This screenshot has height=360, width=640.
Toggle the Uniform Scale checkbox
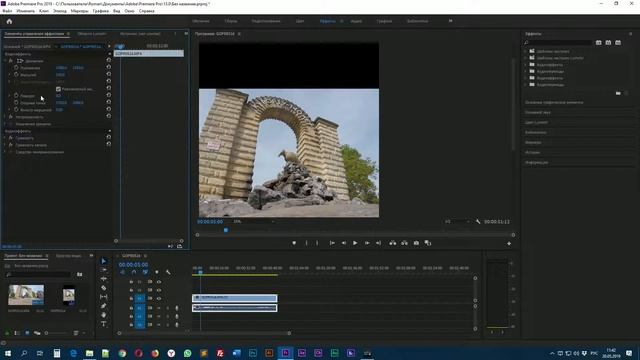tap(58, 89)
